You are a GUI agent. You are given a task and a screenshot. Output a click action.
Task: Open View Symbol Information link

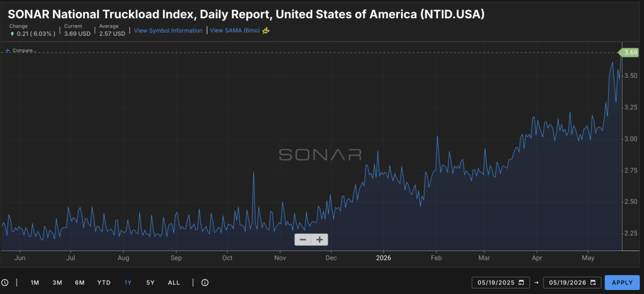(x=169, y=31)
